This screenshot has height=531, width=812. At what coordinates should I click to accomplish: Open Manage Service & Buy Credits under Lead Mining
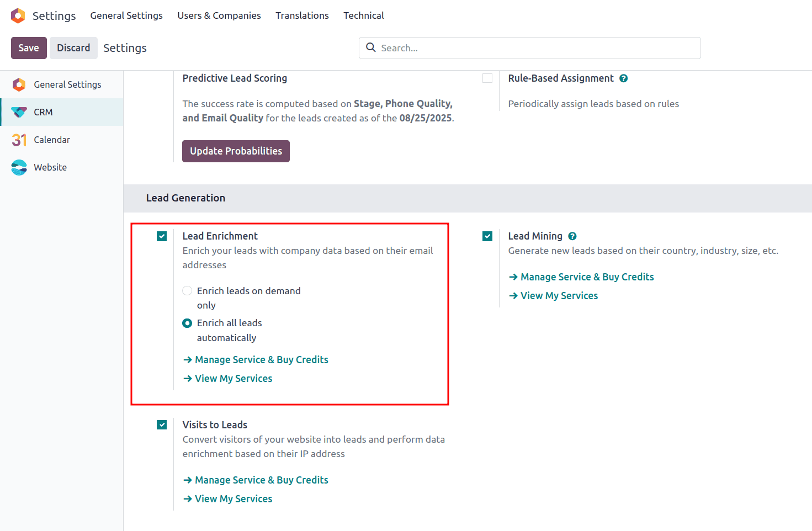tap(587, 277)
